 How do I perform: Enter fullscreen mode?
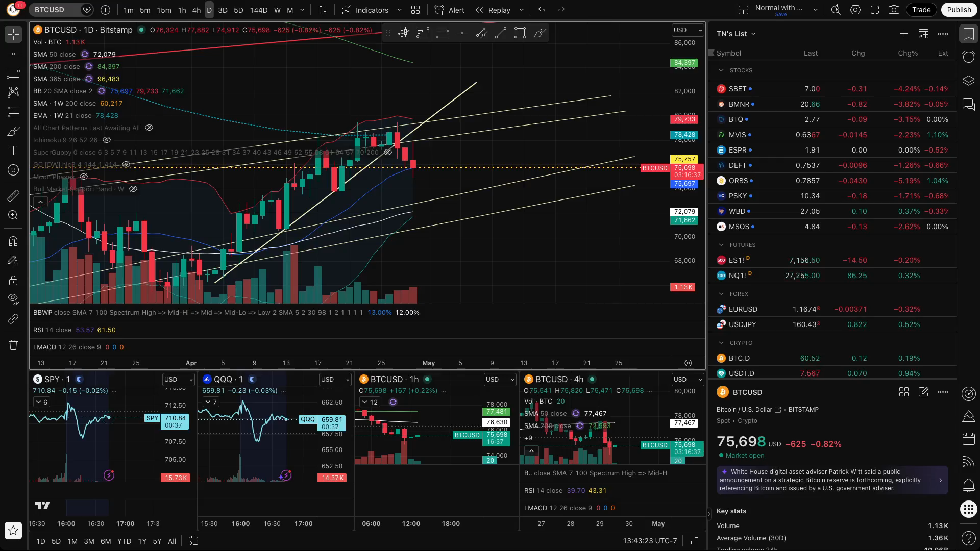pyautogui.click(x=875, y=10)
